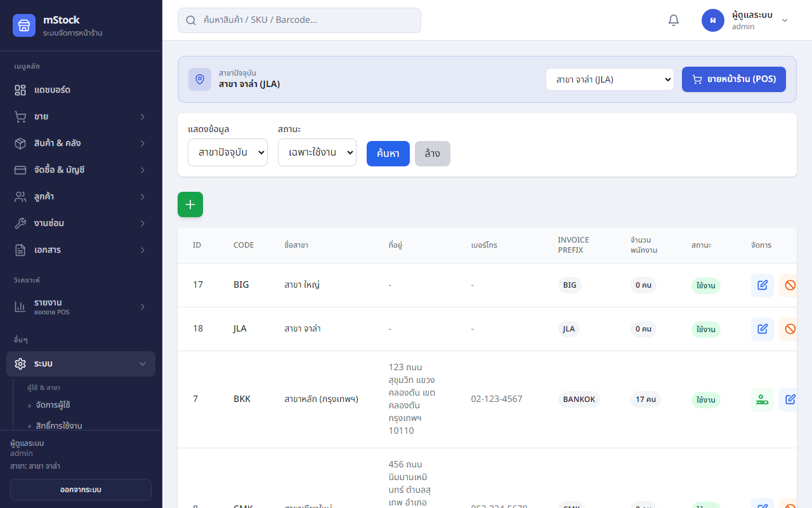Click the magnifier icon in search bar
Screen dimensions: 812x508
point(191,20)
